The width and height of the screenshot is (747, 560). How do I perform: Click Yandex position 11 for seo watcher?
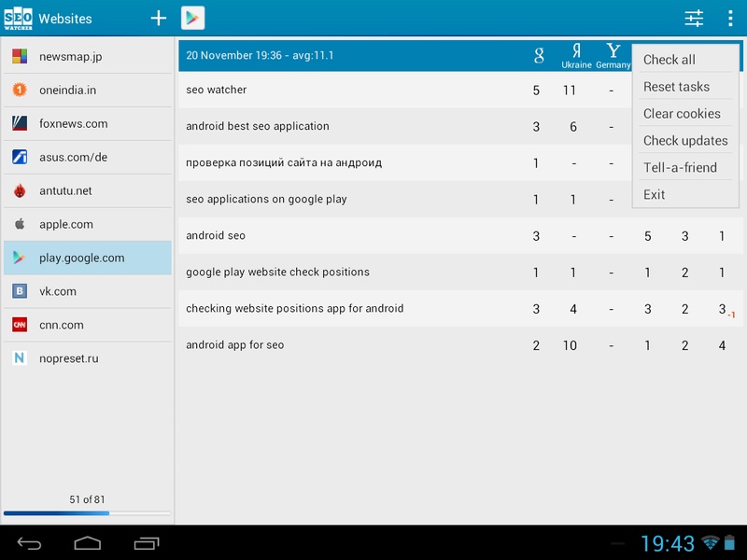tap(570, 90)
